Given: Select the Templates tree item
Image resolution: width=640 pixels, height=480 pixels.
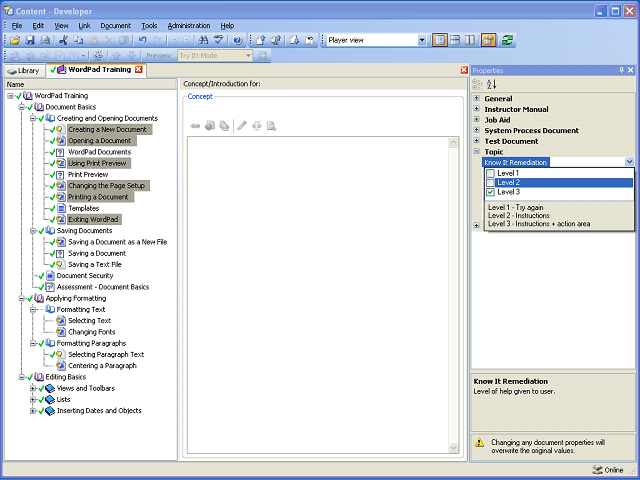Looking at the screenshot, I should (x=84, y=208).
